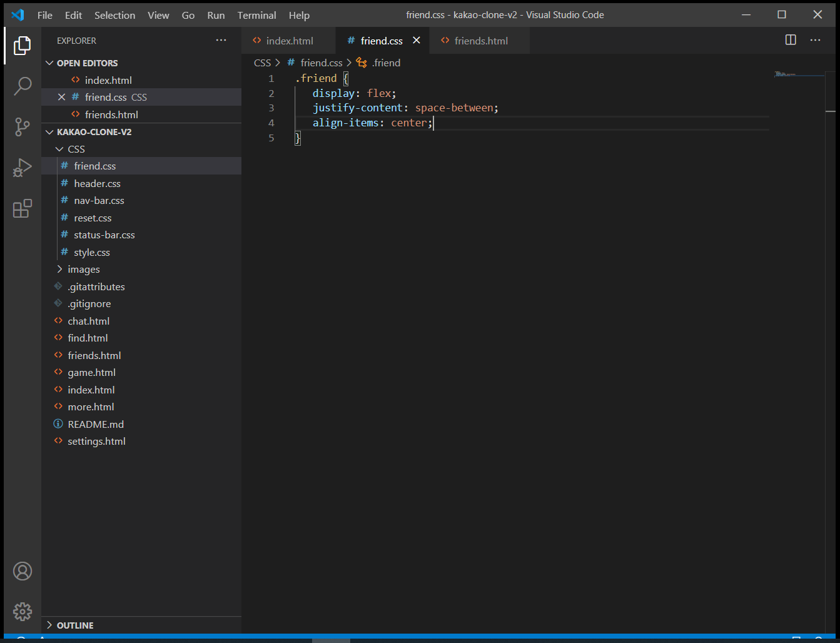The image size is (840, 643).
Task: Select the friend.css editor tab
Action: (x=382, y=41)
